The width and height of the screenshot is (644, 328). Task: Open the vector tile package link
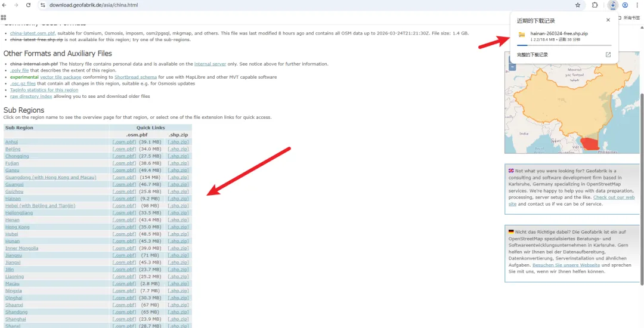tap(61, 77)
